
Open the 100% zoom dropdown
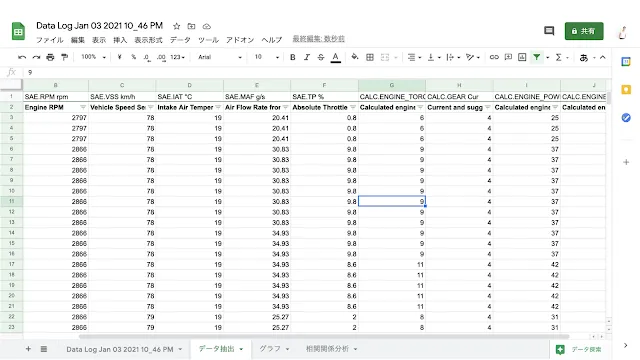coord(93,57)
